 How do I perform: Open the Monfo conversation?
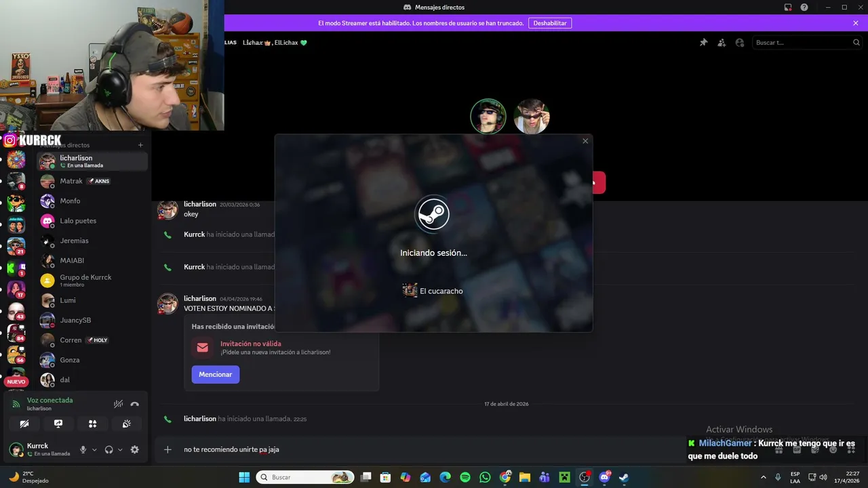tap(92, 201)
